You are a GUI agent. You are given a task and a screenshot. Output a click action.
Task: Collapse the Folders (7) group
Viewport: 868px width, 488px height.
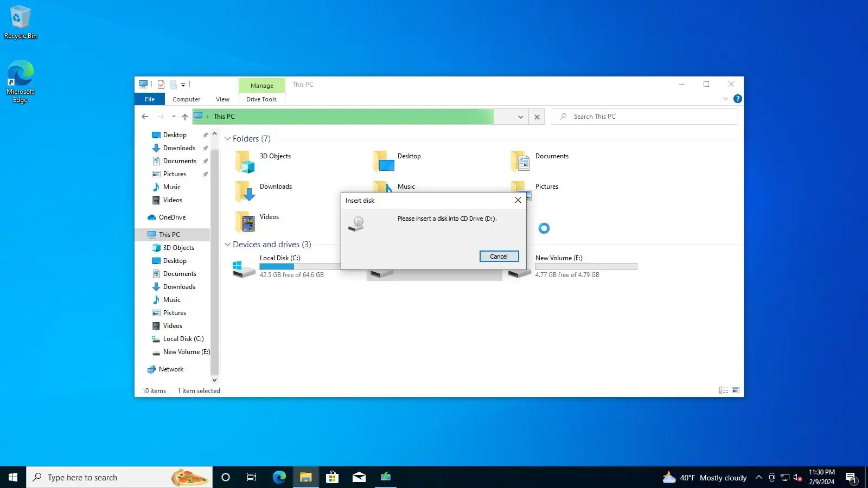227,139
